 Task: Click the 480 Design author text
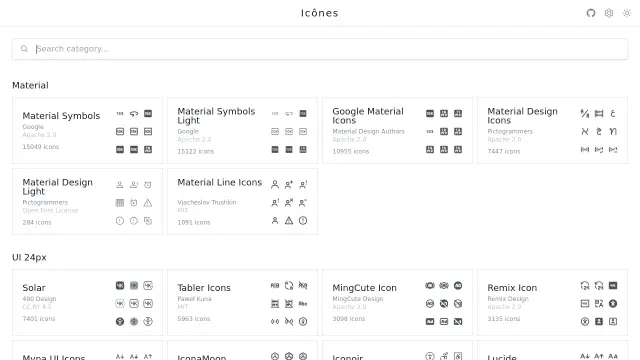click(39, 299)
